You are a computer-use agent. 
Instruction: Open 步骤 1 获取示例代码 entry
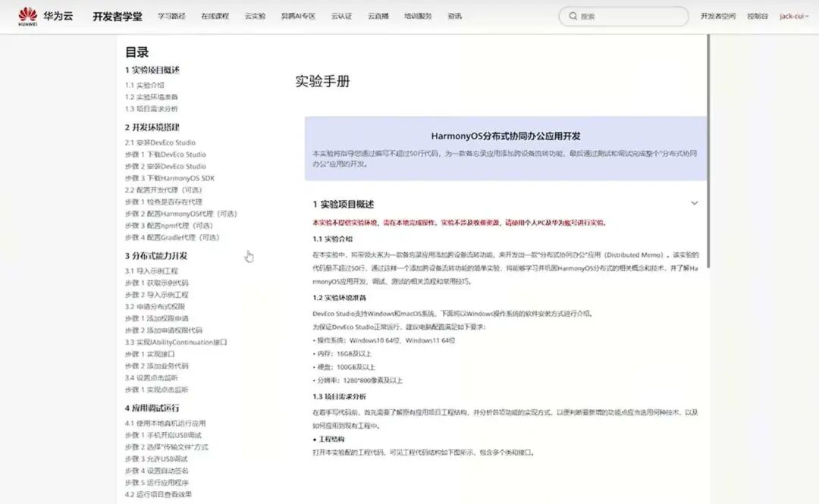157,283
